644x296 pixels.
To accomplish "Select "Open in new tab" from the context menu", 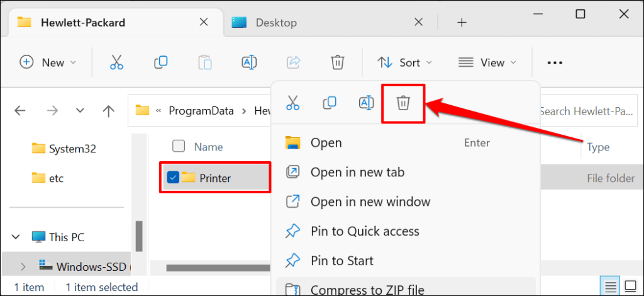I will point(357,172).
